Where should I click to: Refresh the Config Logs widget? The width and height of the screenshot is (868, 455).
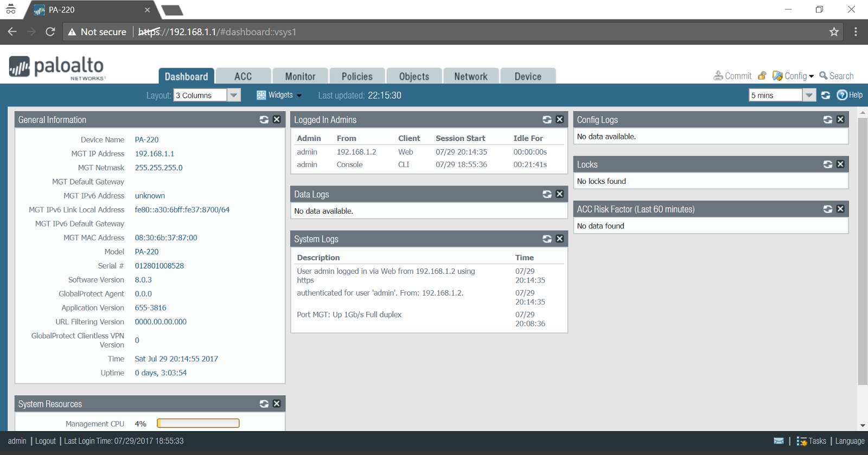pyautogui.click(x=828, y=119)
